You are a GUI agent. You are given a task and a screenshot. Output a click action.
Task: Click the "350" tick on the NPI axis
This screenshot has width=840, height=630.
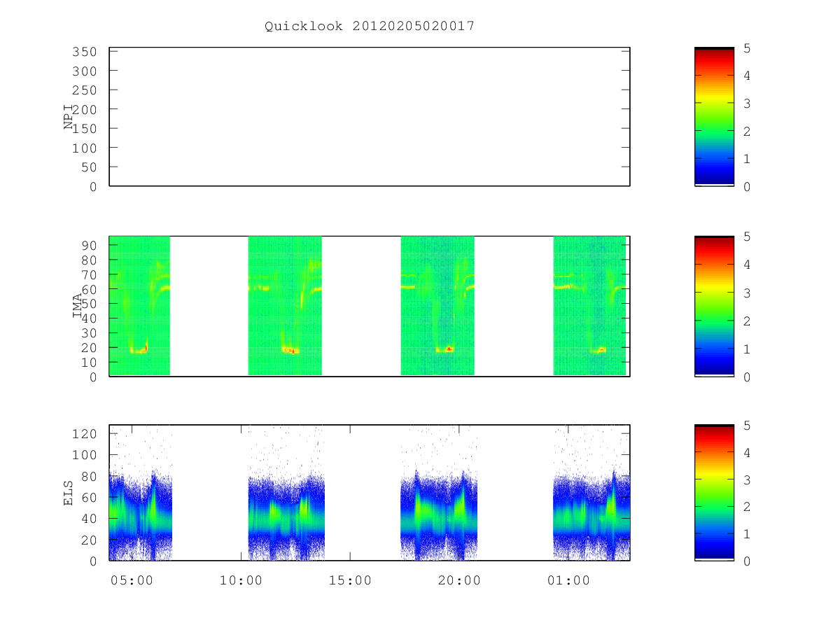click(x=84, y=52)
